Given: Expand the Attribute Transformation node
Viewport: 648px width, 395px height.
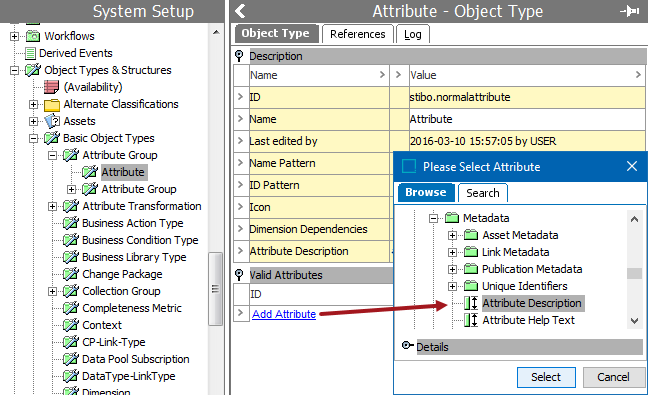Looking at the screenshot, I should coord(52,206).
